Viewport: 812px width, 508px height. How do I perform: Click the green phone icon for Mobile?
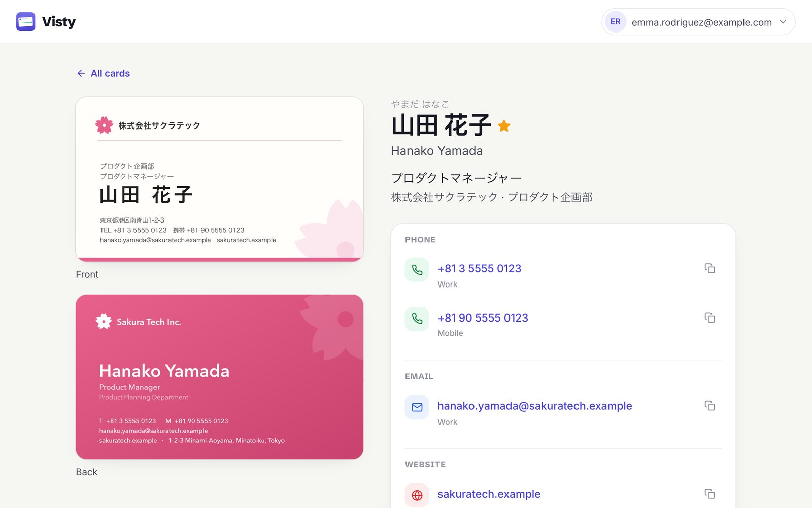tap(417, 319)
